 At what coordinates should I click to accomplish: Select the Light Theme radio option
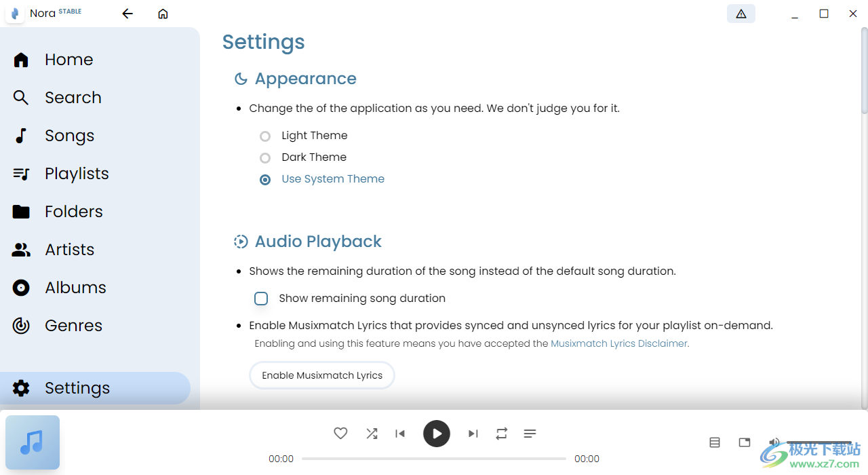pyautogui.click(x=265, y=136)
